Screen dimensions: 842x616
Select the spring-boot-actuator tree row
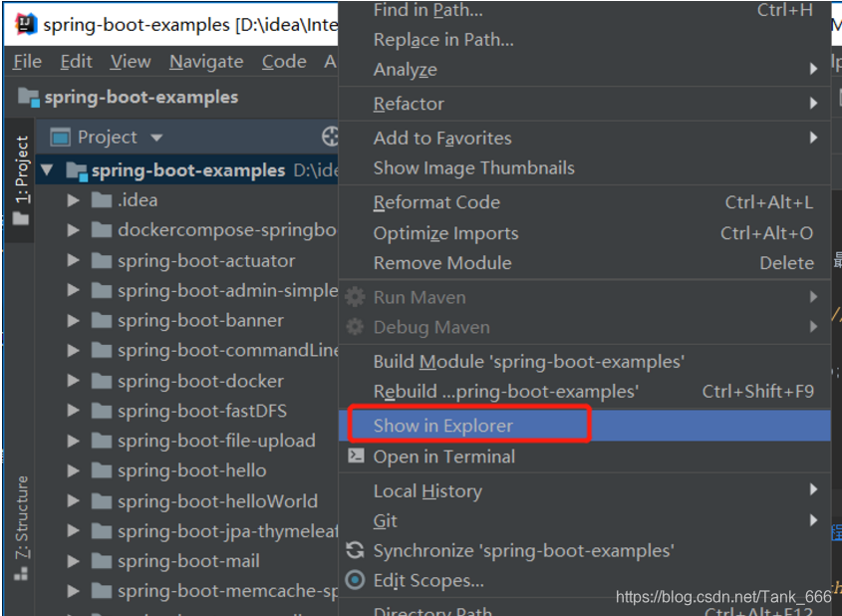tap(187, 260)
